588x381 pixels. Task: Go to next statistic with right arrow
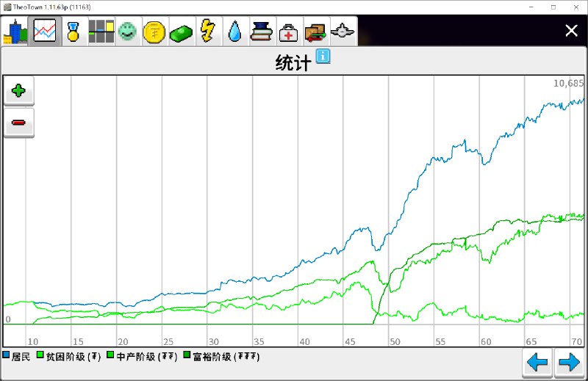tap(569, 363)
